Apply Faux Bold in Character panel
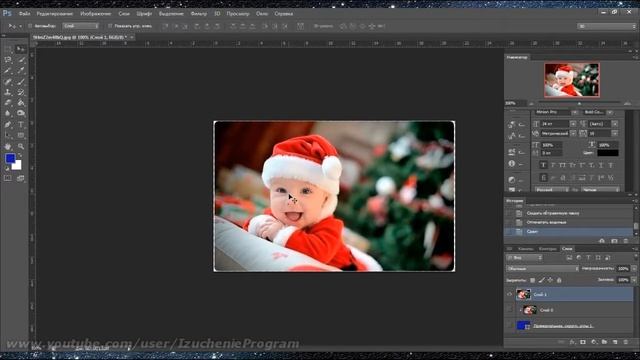This screenshot has width=640, height=360. 543,165
